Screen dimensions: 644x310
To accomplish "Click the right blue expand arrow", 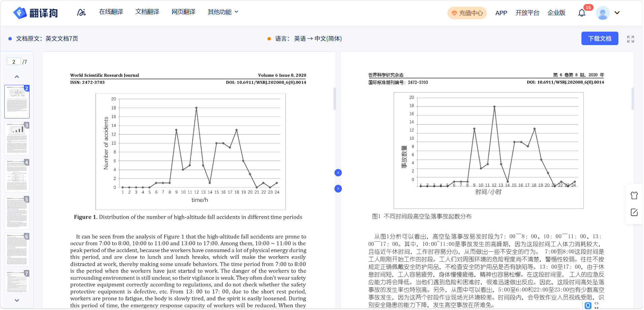I will pyautogui.click(x=338, y=188).
